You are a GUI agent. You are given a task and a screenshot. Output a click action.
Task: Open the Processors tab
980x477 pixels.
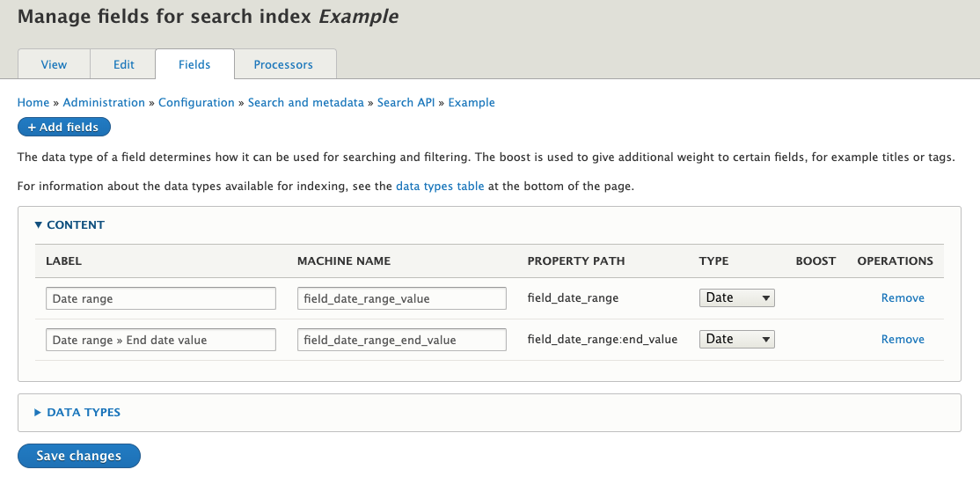[x=283, y=64]
